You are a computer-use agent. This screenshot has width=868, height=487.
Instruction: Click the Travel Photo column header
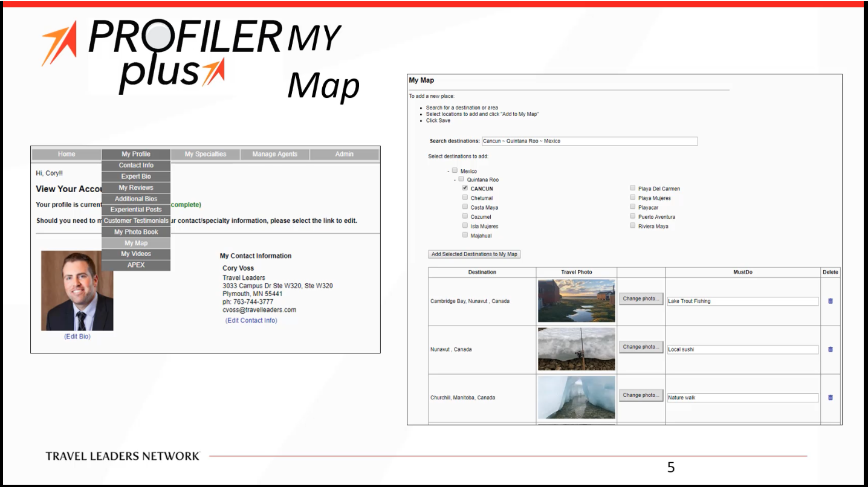[x=577, y=272]
